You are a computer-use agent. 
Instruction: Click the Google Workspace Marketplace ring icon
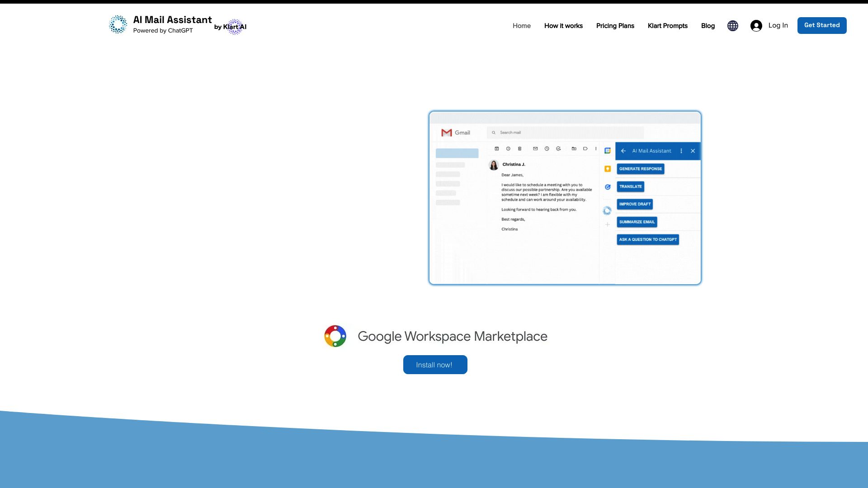click(335, 336)
